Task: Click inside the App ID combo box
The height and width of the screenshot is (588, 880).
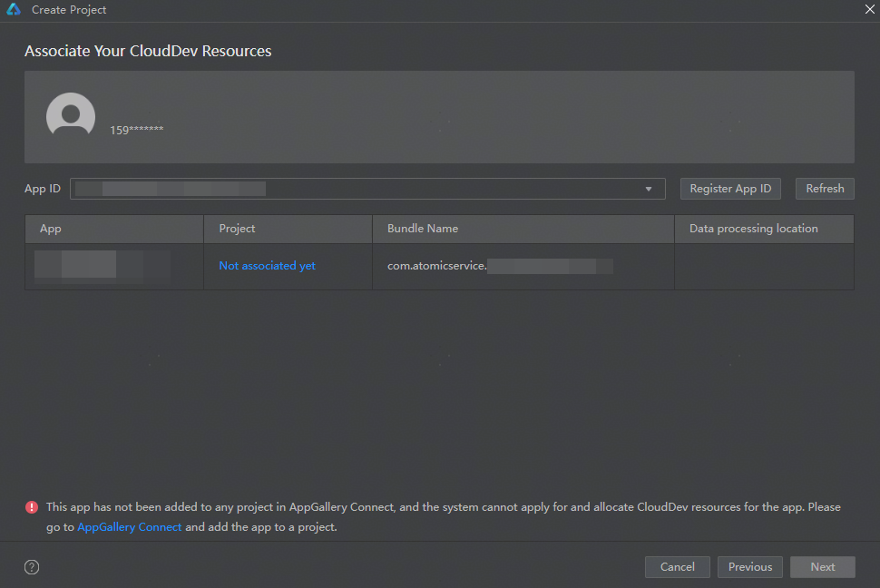Action: click(363, 189)
